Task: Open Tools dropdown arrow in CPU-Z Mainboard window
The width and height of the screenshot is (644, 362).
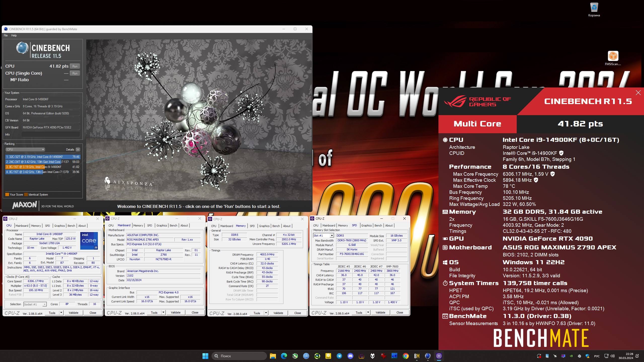Action: pyautogui.click(x=163, y=313)
